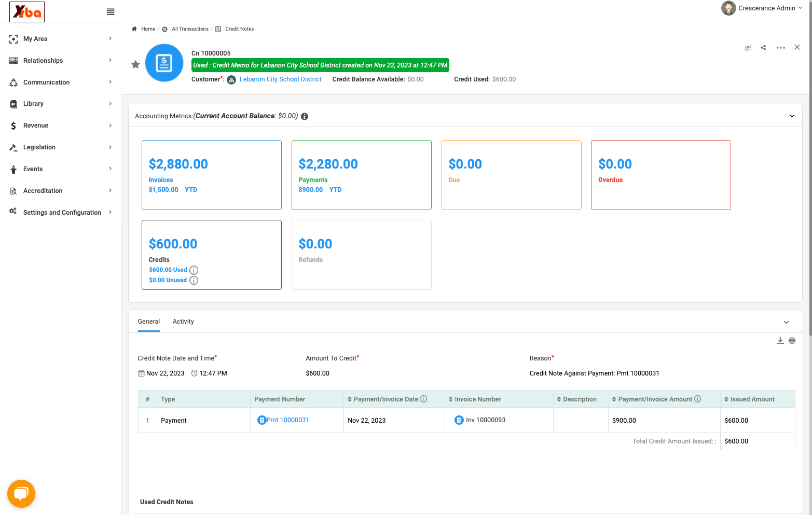Click the credit note document avatar icon
This screenshot has width=812, height=515.
164,63
